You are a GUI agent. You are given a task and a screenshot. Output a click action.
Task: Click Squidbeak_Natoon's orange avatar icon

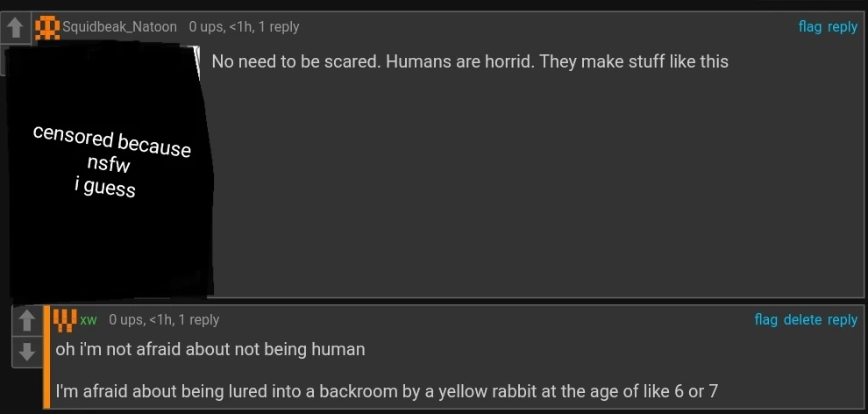point(46,28)
